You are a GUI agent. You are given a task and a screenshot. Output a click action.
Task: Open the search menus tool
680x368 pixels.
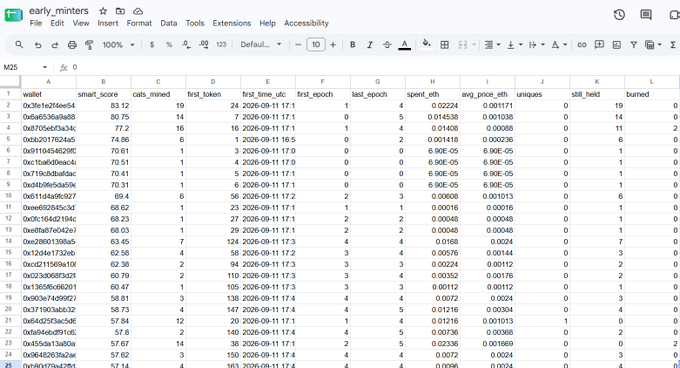pos(19,45)
